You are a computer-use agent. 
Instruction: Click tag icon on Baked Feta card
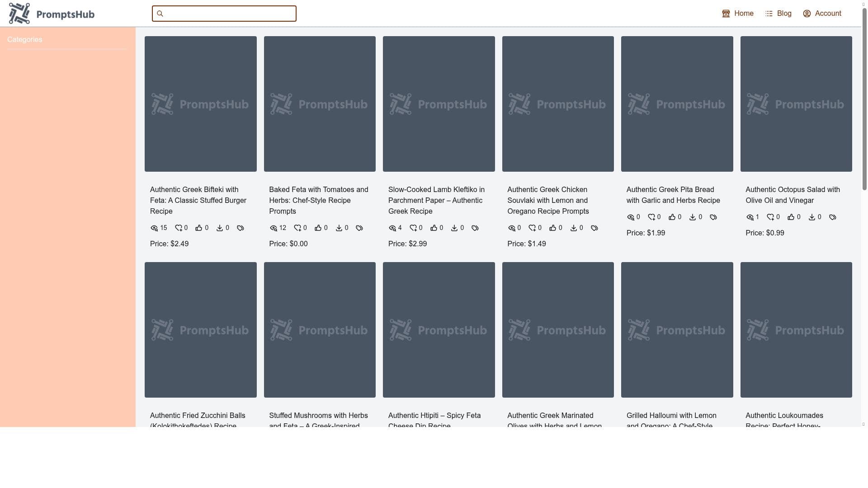coord(359,228)
